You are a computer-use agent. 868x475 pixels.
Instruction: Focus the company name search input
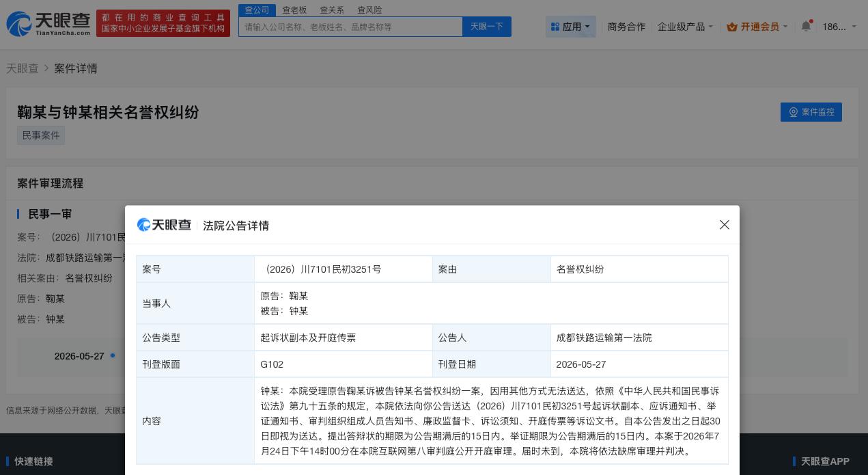click(350, 27)
